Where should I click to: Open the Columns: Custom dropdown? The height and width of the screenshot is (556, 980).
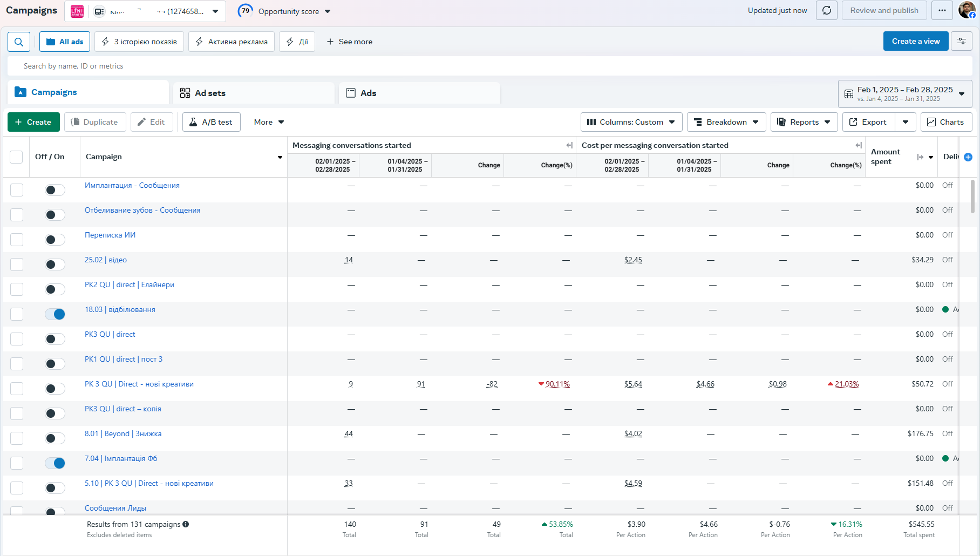pos(631,122)
